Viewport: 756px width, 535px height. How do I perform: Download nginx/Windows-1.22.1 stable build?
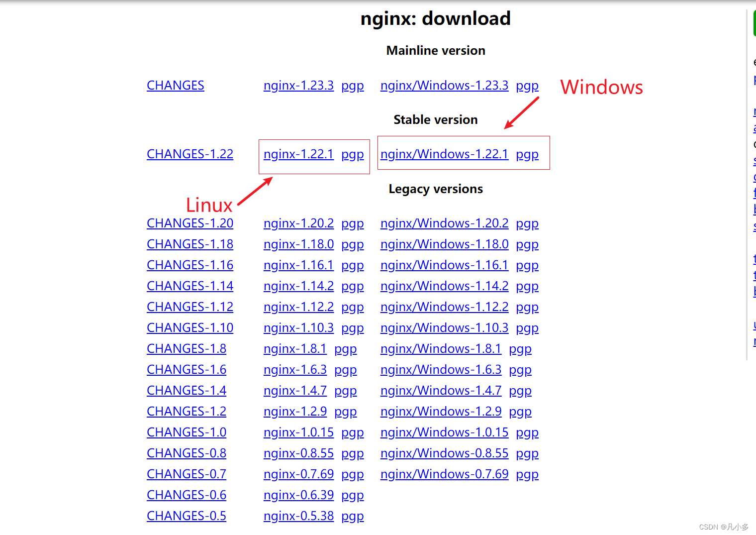444,154
